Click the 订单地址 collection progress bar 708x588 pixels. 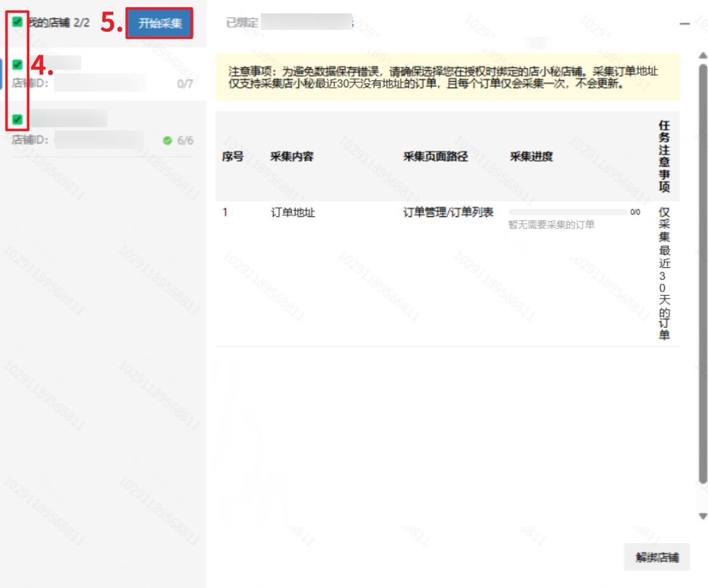pyautogui.click(x=567, y=213)
